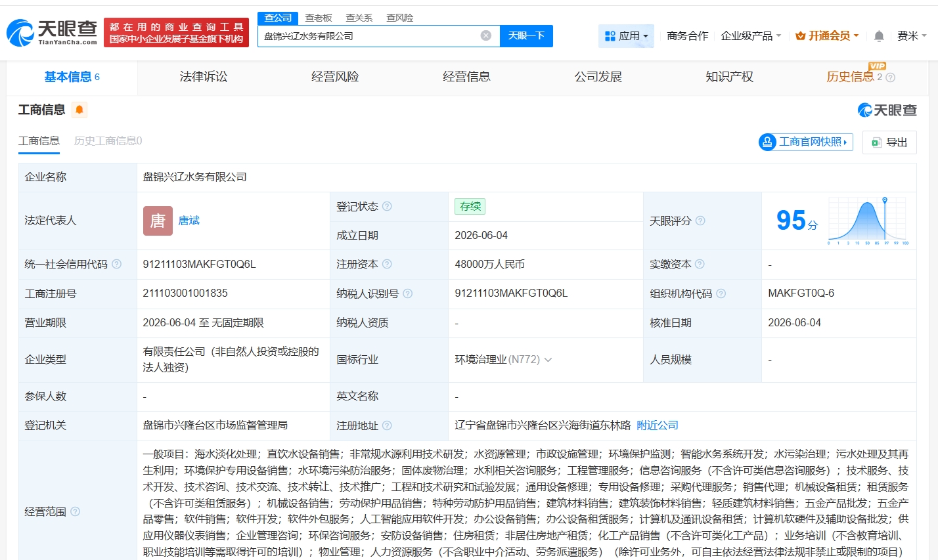Click the crown icon of 开通会员
This screenshot has width=938, height=560.
coord(800,36)
